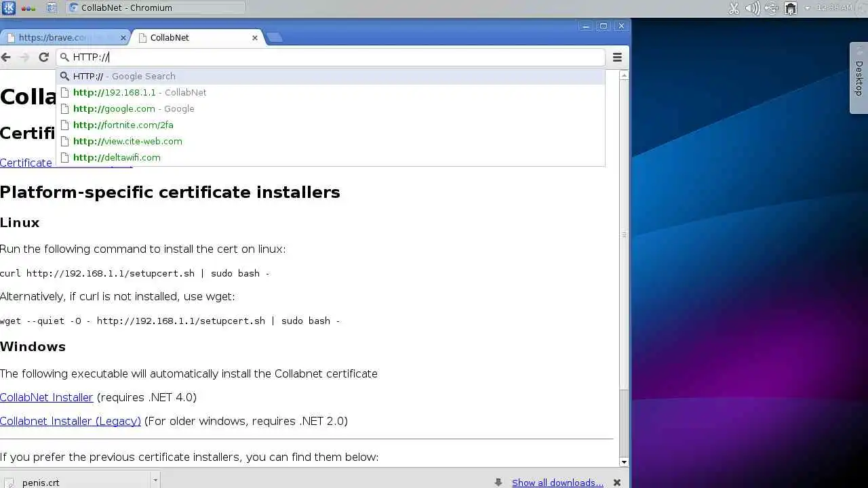Click the wget --quiet command text
868x488 pixels.
tap(170, 321)
